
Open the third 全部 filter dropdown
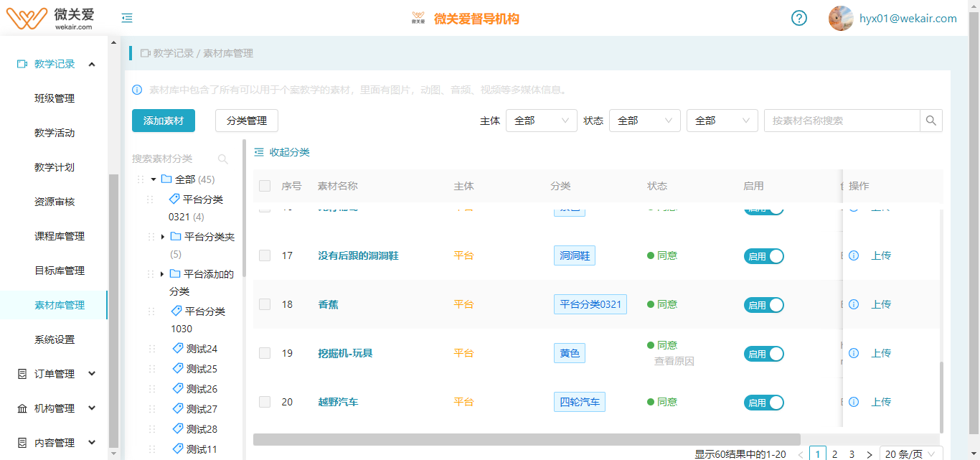722,121
